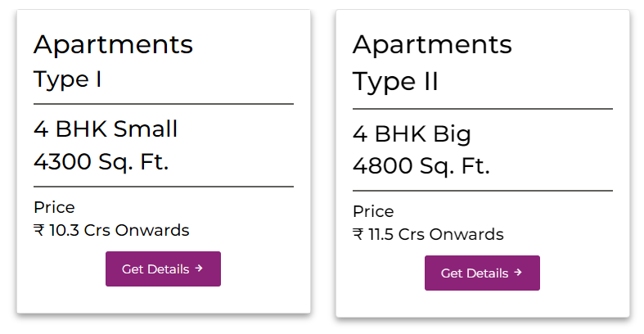Click the divider line under 4800 Sq. Ft.

coord(482,191)
